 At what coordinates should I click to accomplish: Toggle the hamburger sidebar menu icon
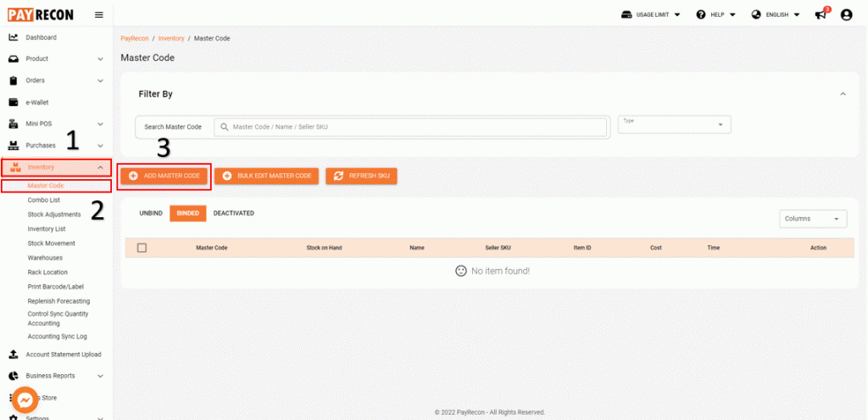[x=99, y=15]
